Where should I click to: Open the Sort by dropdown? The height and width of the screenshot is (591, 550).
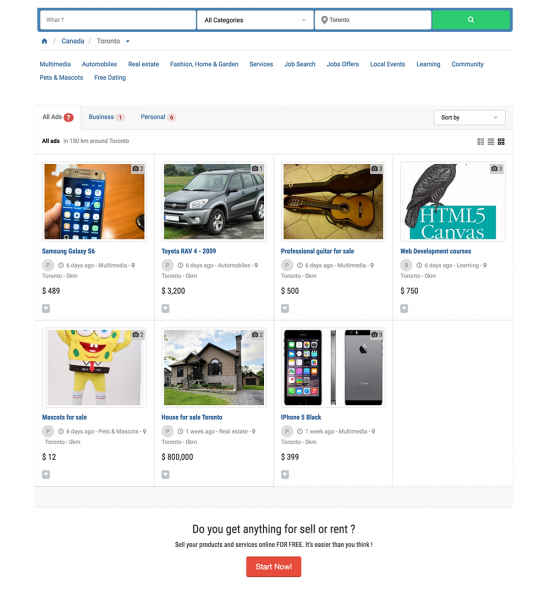[469, 118]
